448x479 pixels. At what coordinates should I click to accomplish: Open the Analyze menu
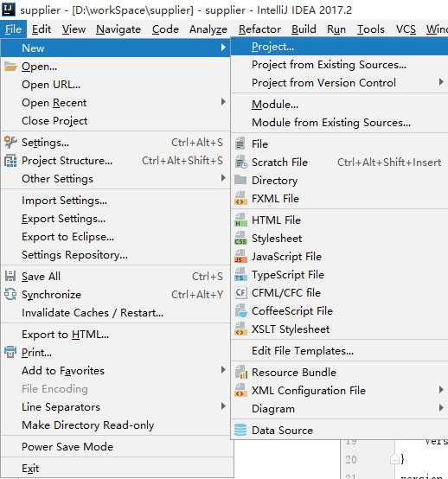[208, 29]
